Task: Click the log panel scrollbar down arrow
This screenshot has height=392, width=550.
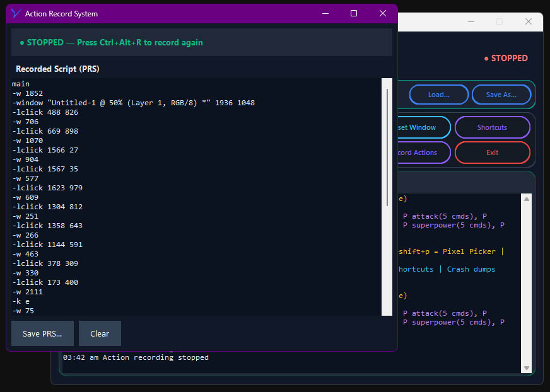Action: (x=525, y=368)
